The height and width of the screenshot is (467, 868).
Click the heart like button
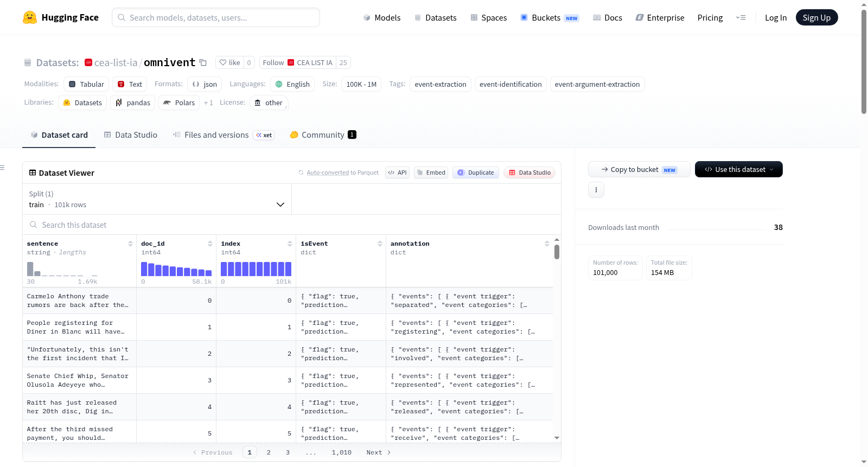click(x=230, y=62)
